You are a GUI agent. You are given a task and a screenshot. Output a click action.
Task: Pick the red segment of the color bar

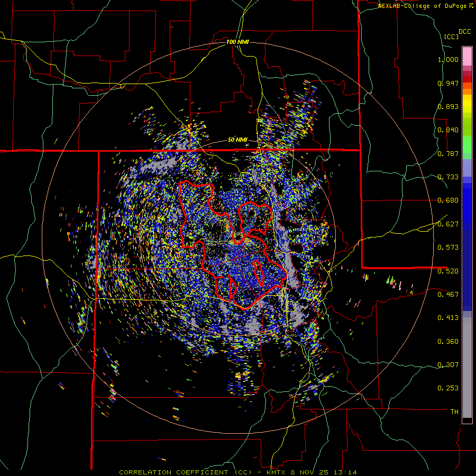click(467, 79)
